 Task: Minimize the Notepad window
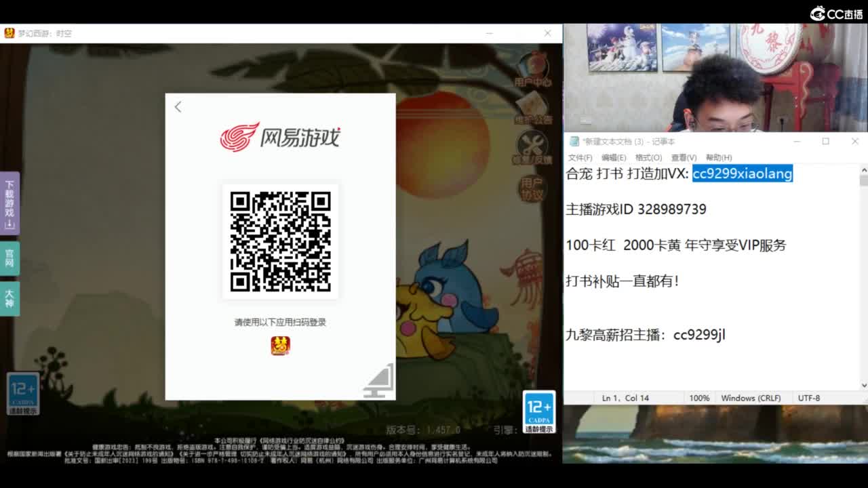coord(797,141)
